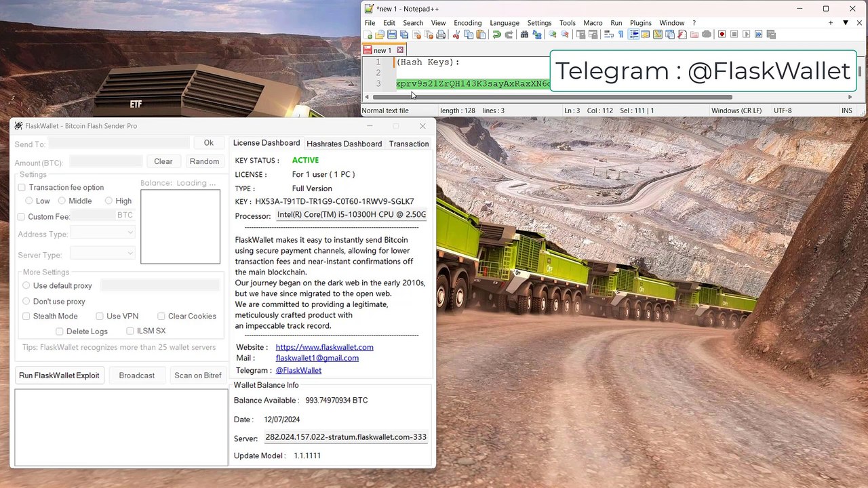868x488 pixels.
Task: Open the Server Type dropdown
Action: (x=102, y=253)
